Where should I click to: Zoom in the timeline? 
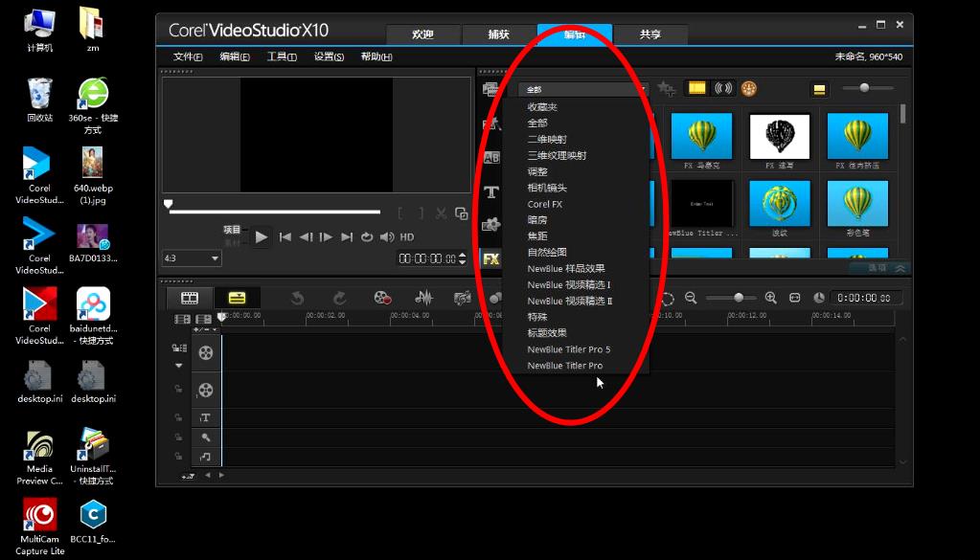point(770,298)
